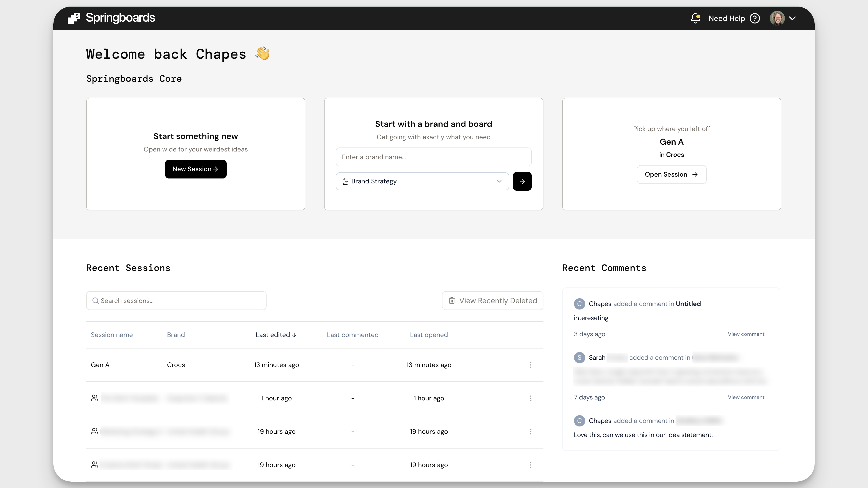
Task: Click the Springboards logo icon
Action: click(x=74, y=18)
